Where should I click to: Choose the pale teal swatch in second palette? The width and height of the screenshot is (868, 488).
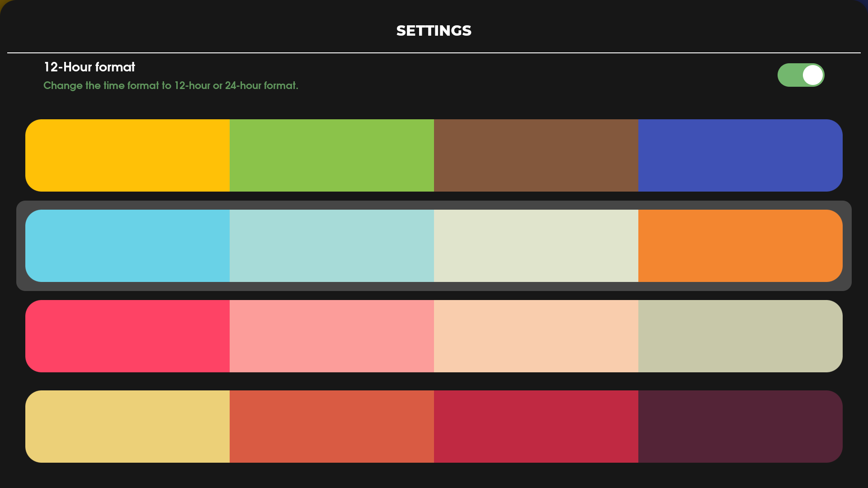click(332, 246)
